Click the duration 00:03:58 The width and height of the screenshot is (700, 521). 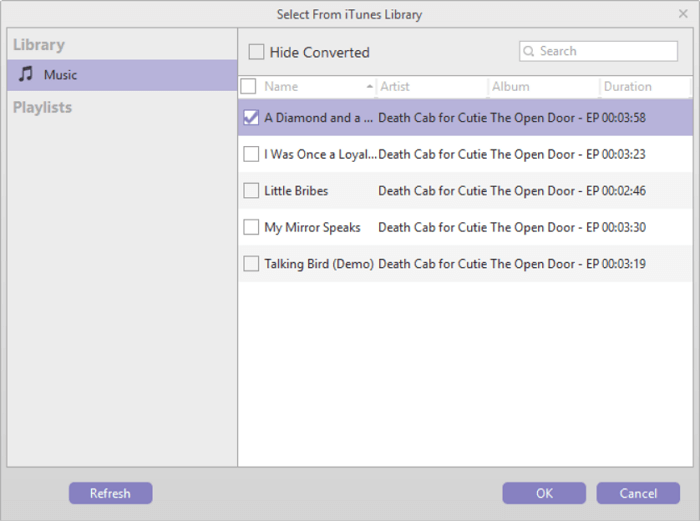(624, 118)
